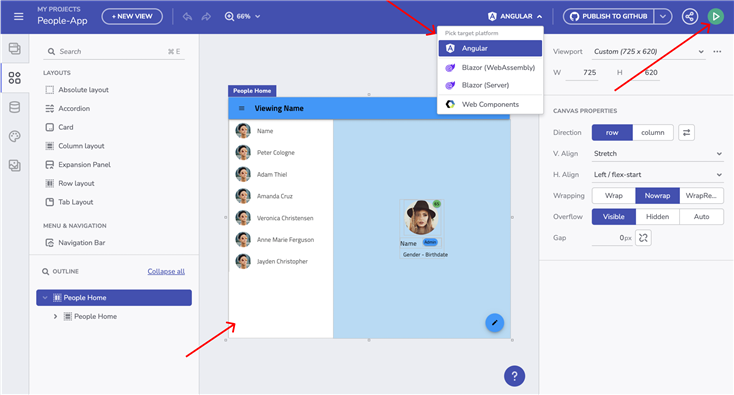
Task: Click Collapse all link in outline
Action: [166, 271]
